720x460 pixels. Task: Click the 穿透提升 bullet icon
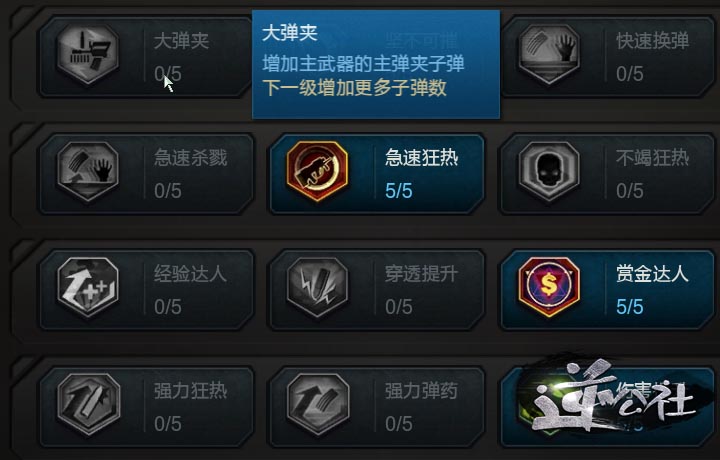tap(317, 287)
